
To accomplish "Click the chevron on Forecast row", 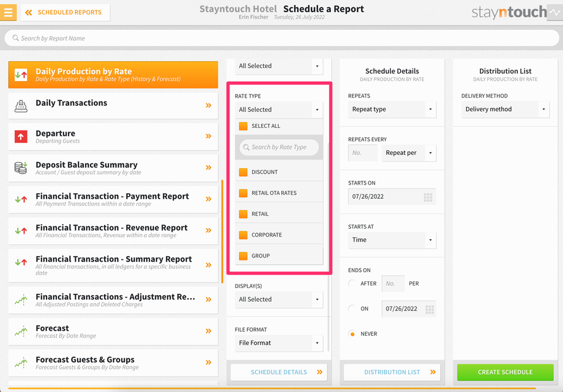I will (x=208, y=331).
